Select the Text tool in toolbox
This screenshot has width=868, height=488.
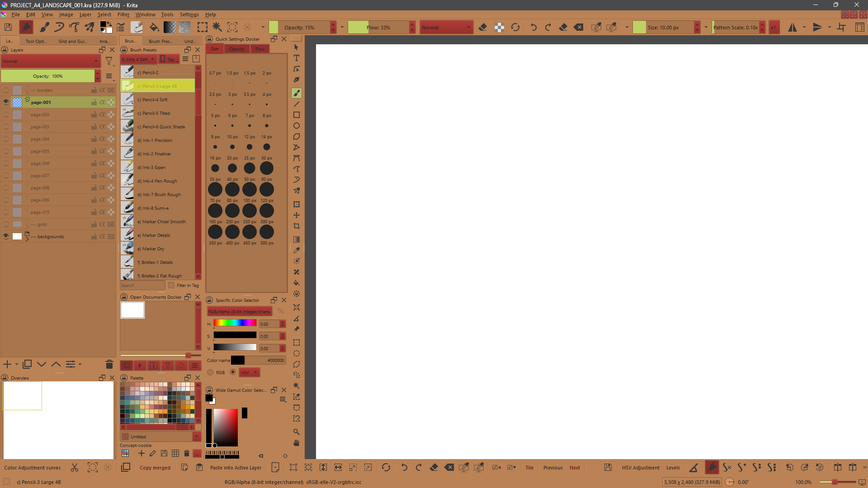click(297, 58)
